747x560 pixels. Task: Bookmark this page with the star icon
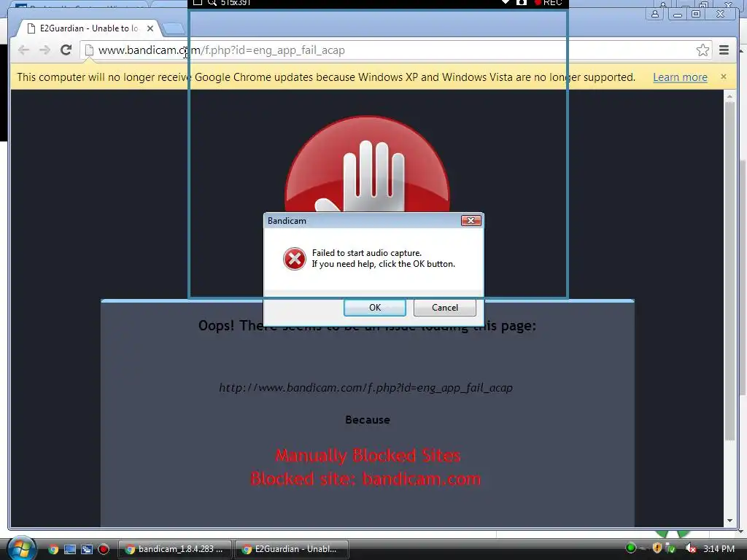coord(703,50)
